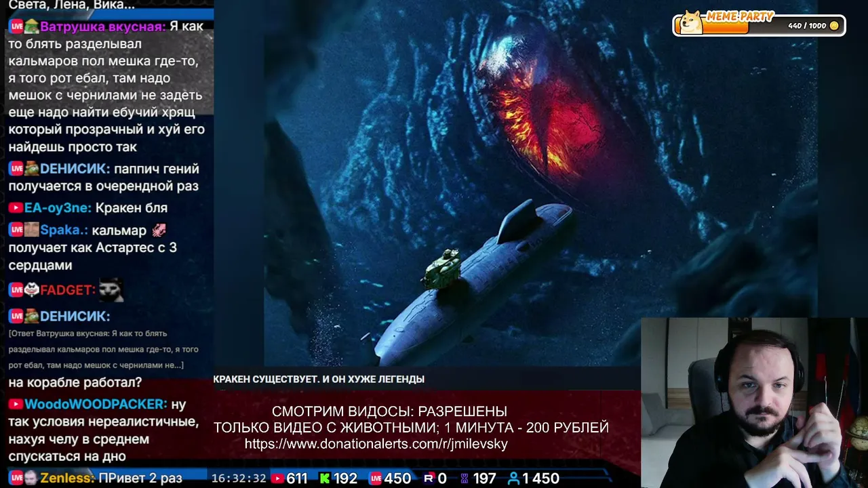Click the squid emoji in Spaka.'s message
This screenshot has width=868, height=488.
point(159,230)
